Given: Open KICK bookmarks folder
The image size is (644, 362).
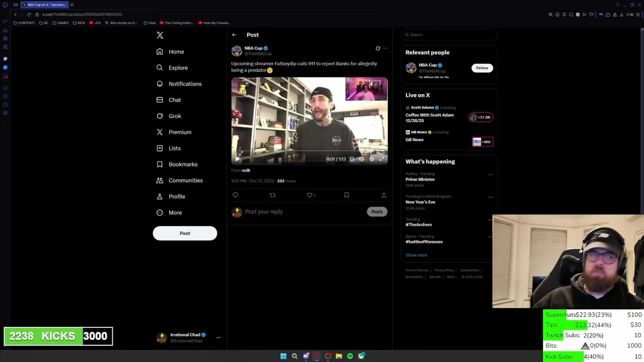Looking at the screenshot, I should pyautogui.click(x=79, y=23).
